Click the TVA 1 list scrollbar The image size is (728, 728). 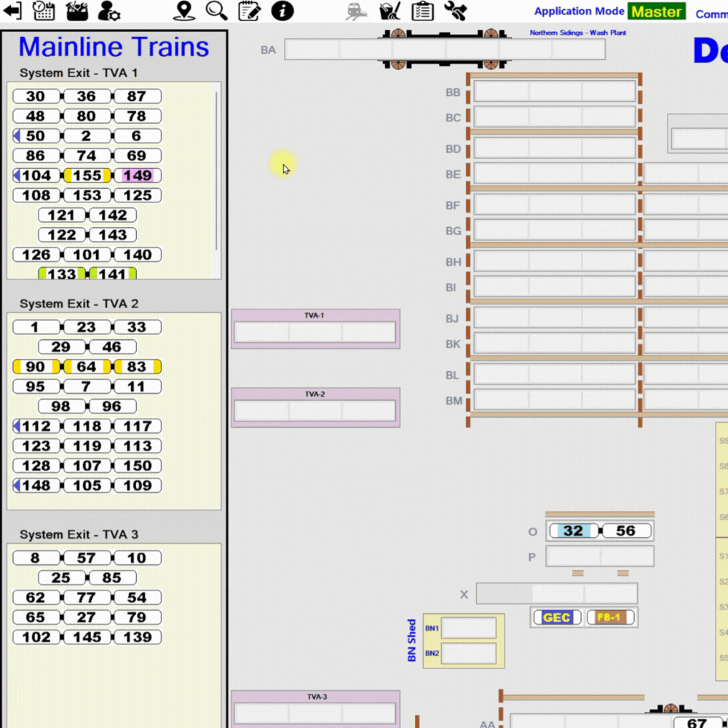(x=216, y=172)
